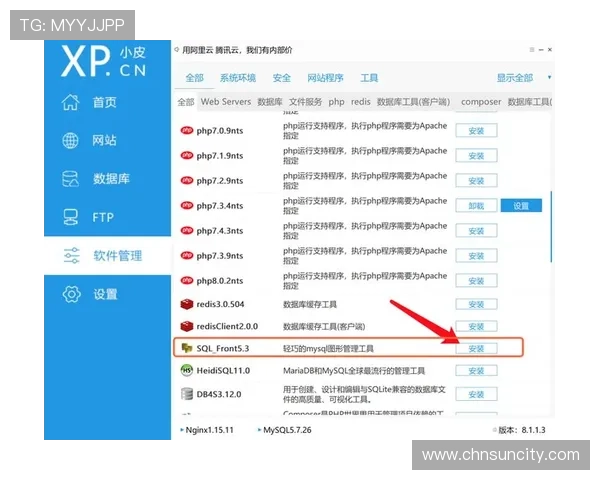Open the 数据库 database section

pyautogui.click(x=96, y=179)
